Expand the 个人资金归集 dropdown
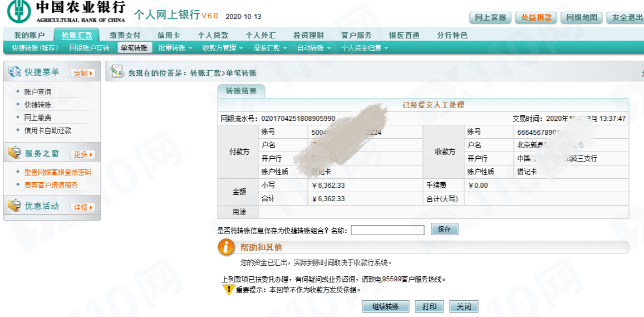The width and height of the screenshot is (644, 317). coord(365,48)
